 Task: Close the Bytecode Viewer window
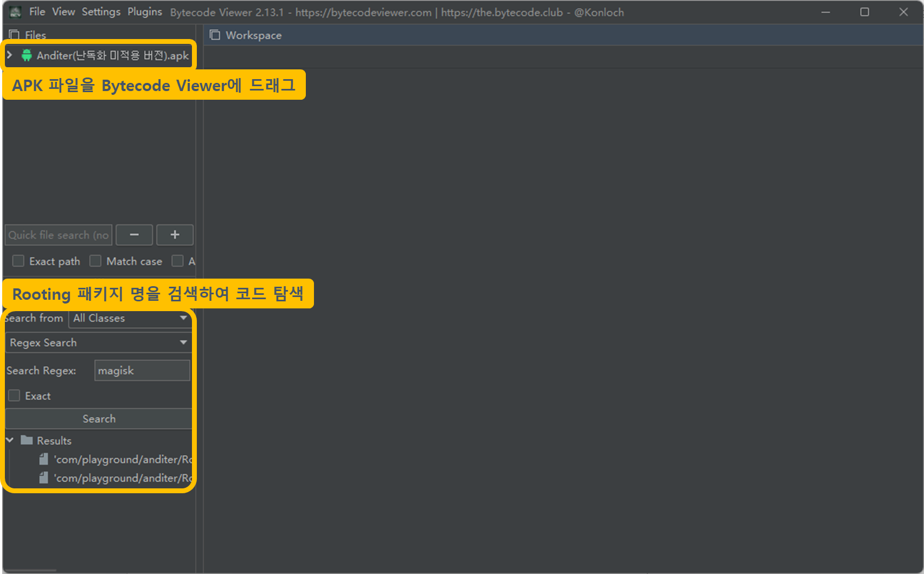click(x=903, y=12)
